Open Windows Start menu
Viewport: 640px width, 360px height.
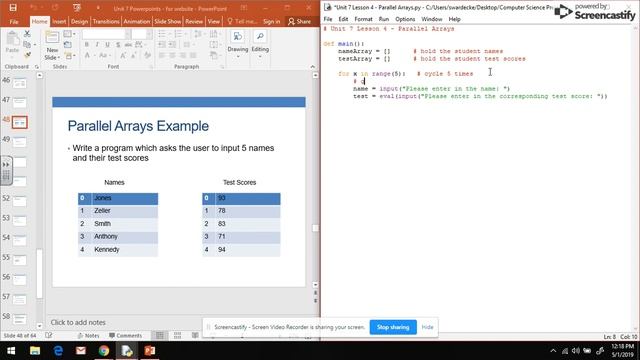11,351
